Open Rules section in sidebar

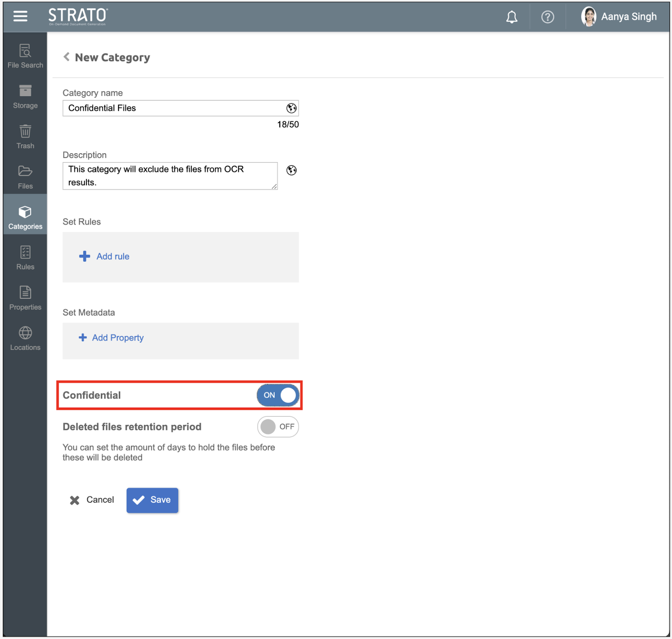pos(25,258)
